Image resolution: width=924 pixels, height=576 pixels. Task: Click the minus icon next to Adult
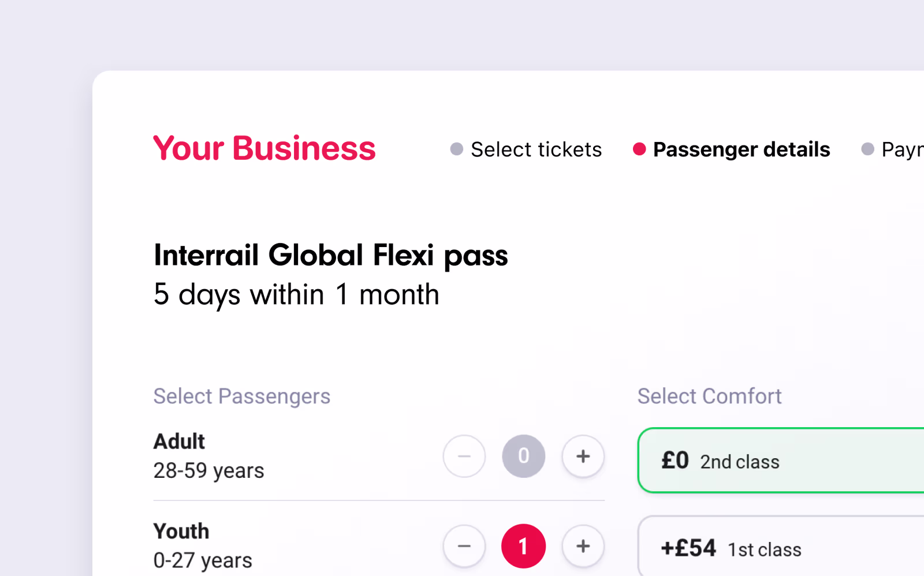(464, 456)
